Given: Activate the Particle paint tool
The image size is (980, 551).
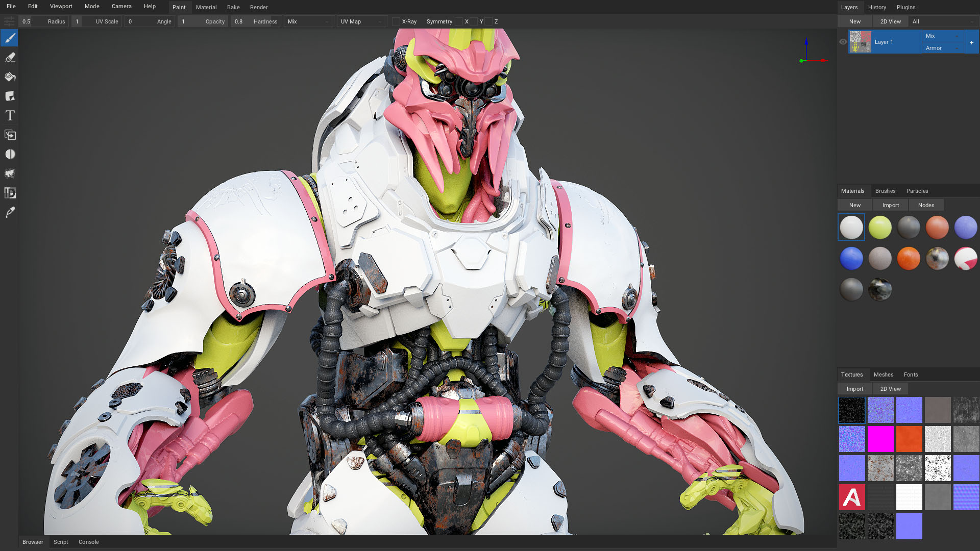Looking at the screenshot, I should (x=9, y=173).
